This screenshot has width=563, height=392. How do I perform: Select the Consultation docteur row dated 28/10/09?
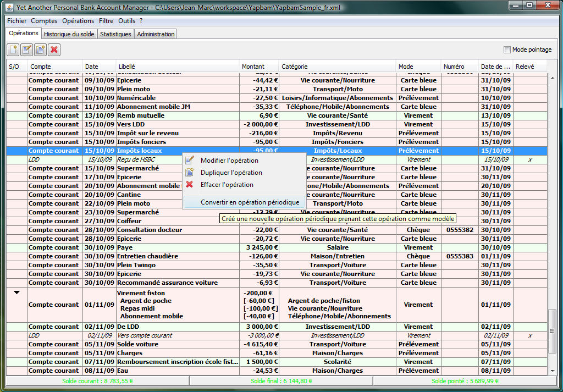277,230
